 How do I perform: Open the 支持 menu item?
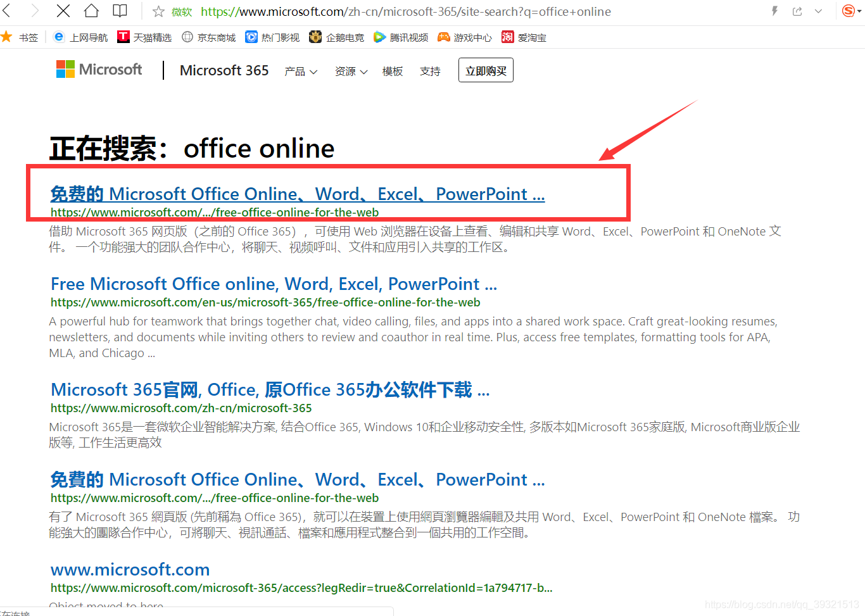(x=430, y=72)
